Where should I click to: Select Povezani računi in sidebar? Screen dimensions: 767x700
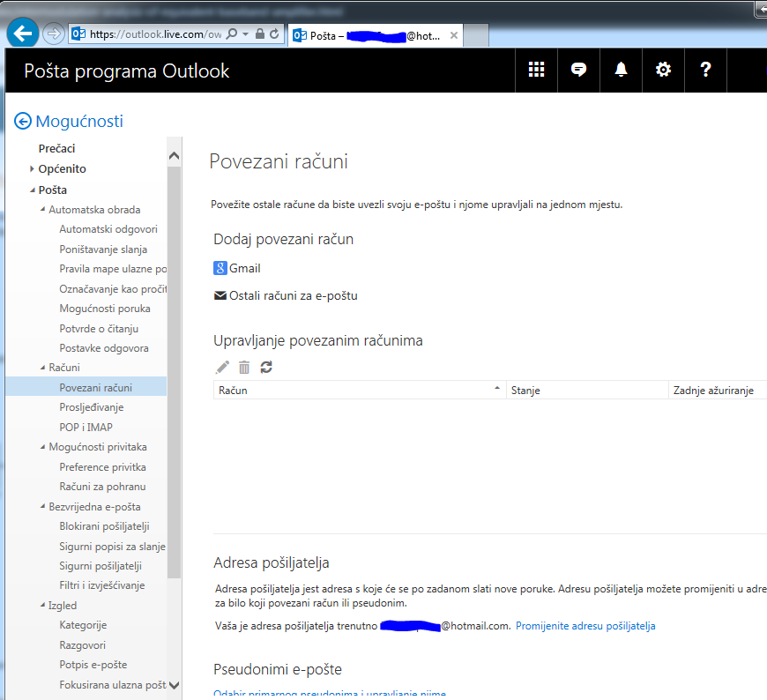[86, 387]
